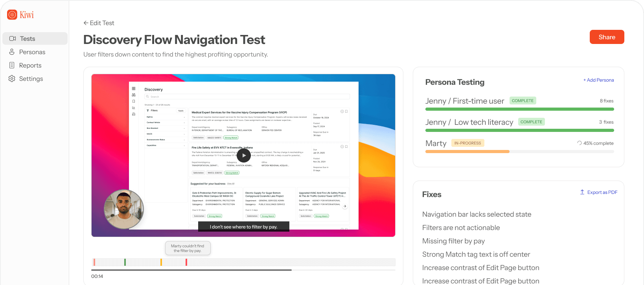Click the 45% complete spinner icon

(x=580, y=143)
